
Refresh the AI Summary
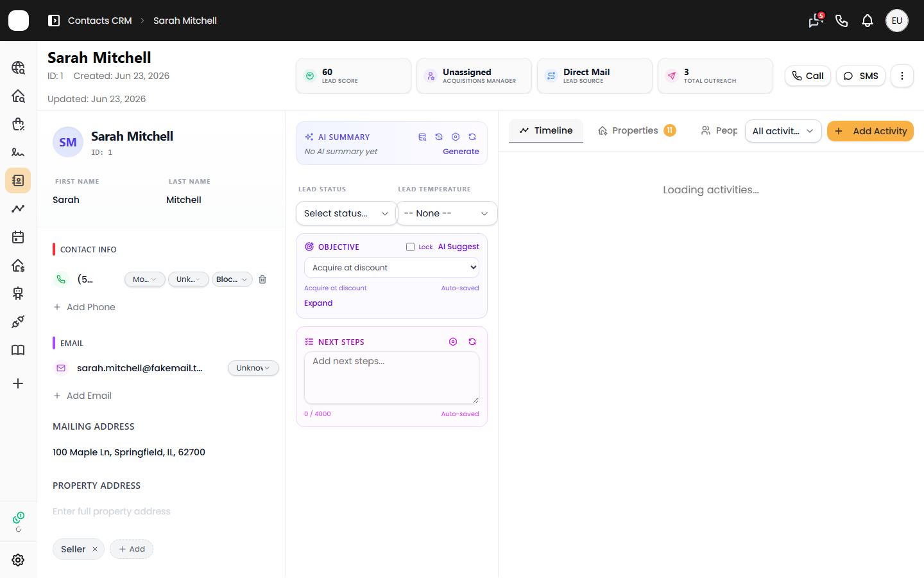coord(472,137)
